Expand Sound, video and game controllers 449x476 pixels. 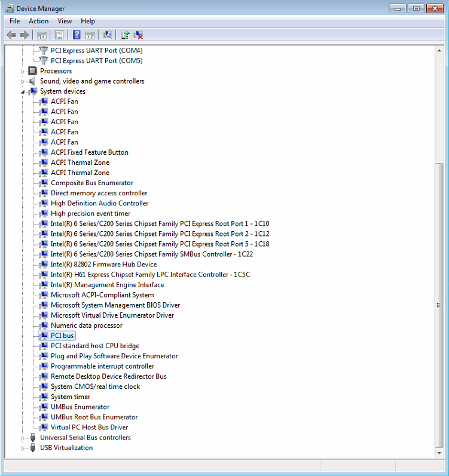coord(23,81)
